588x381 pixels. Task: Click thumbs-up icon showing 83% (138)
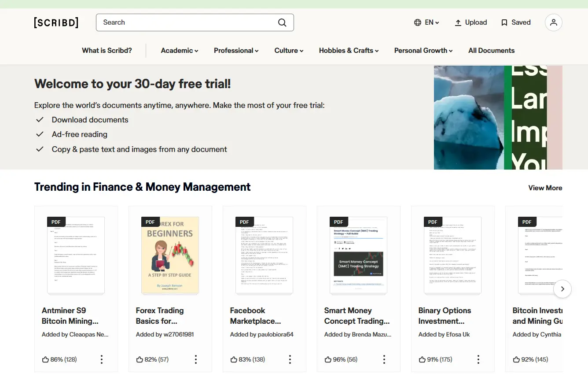coord(234,359)
